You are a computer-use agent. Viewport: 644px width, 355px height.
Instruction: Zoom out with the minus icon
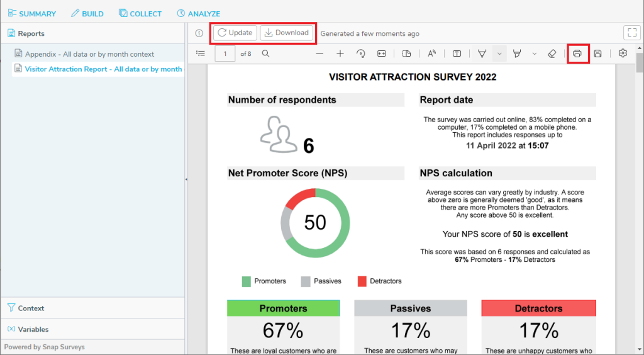pos(319,54)
